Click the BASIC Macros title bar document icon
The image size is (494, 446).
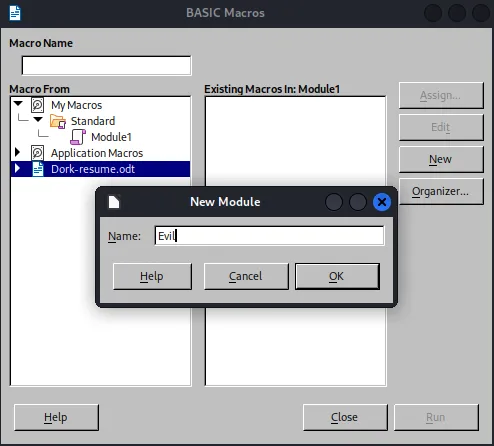[x=15, y=13]
